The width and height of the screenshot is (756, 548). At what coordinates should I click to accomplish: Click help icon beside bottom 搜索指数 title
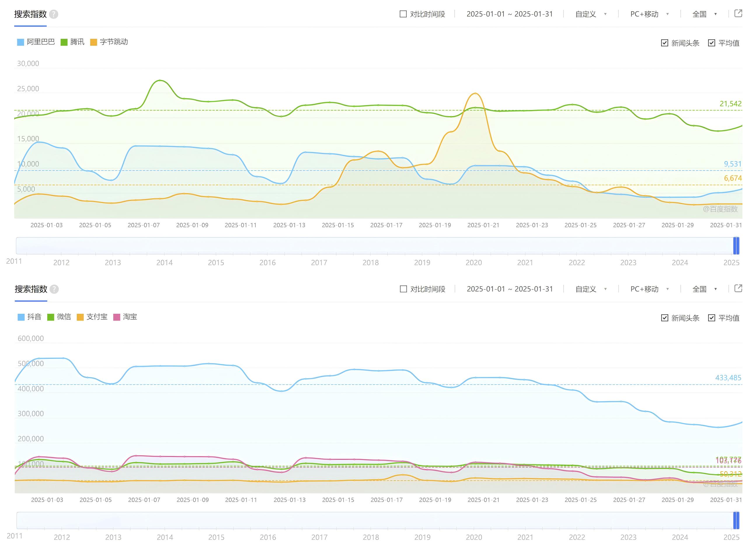[54, 289]
